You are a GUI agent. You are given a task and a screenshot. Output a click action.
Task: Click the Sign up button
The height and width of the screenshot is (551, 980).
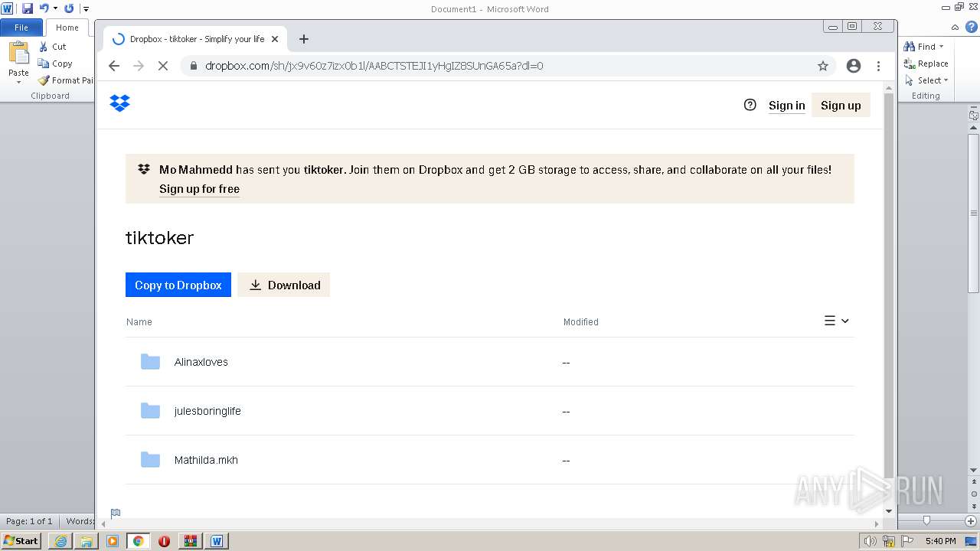(x=841, y=106)
